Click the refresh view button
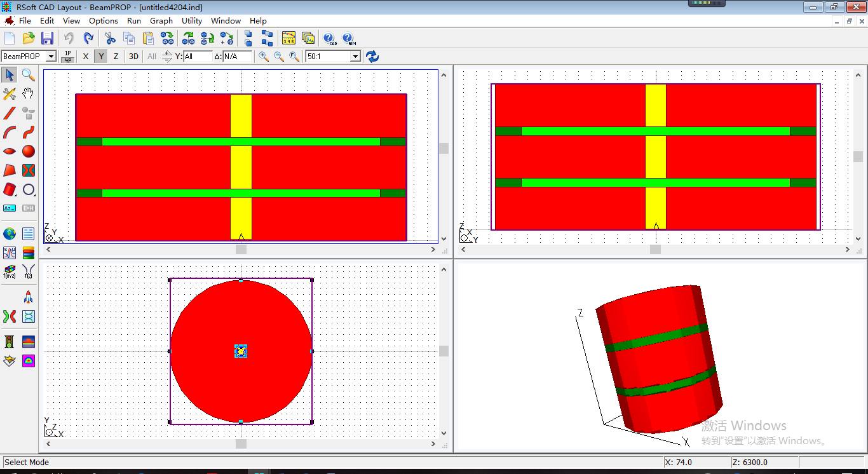The width and height of the screenshot is (868, 474). [372, 57]
